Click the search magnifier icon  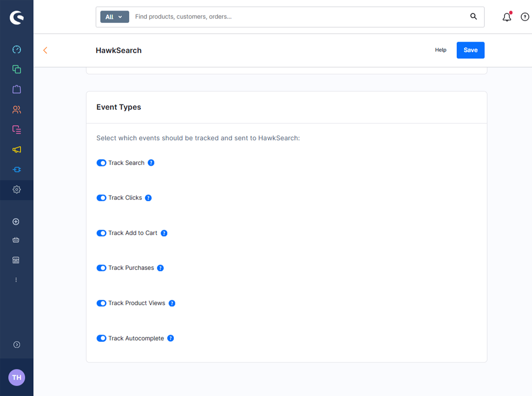pyautogui.click(x=474, y=17)
